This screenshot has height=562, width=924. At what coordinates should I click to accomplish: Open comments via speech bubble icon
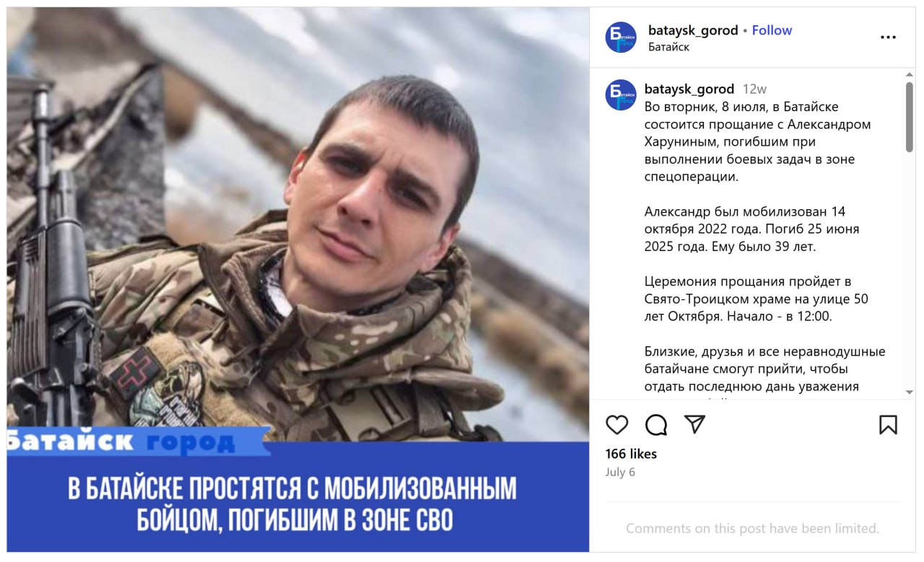click(655, 425)
